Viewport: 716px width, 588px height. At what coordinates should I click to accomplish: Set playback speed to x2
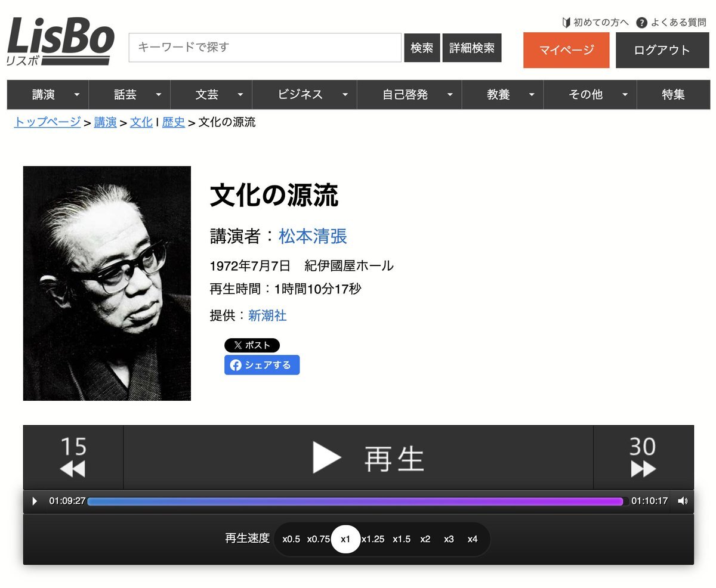pyautogui.click(x=425, y=539)
